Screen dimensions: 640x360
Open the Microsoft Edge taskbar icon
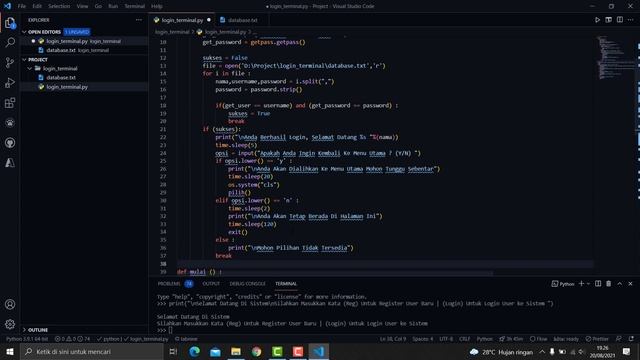(194, 351)
